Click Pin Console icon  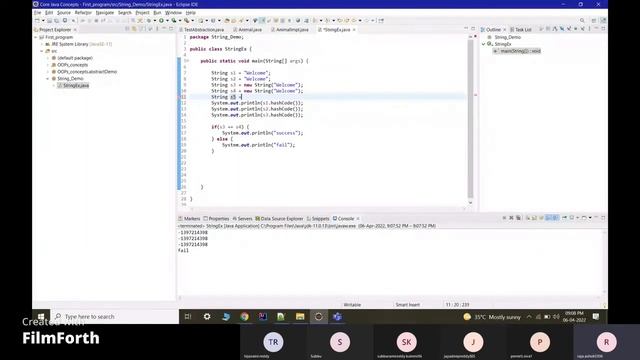coord(564,218)
